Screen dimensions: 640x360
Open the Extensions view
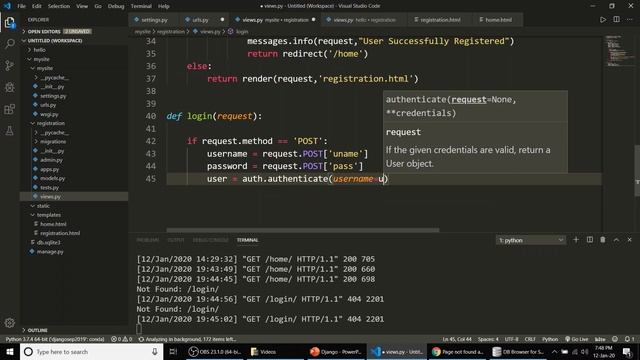[x=10, y=109]
